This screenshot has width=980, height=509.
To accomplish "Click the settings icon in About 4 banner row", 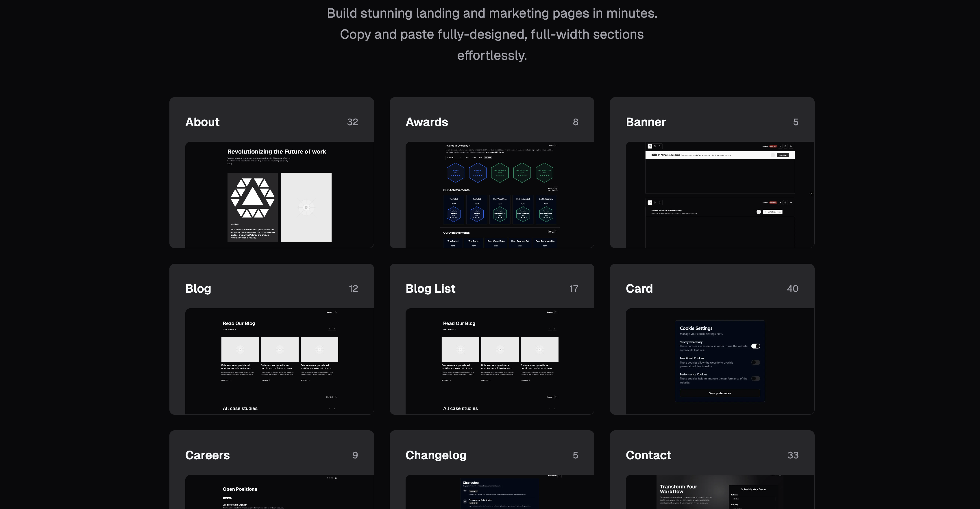I will tap(791, 146).
